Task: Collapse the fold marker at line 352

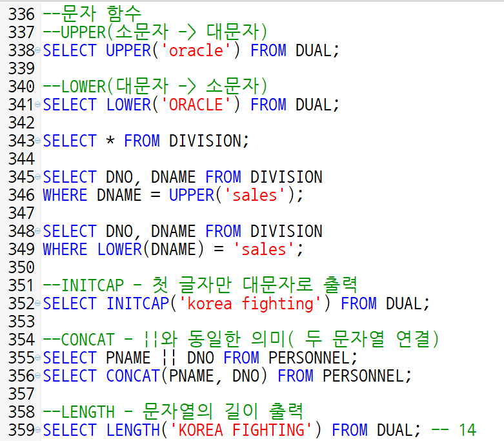Action: (x=37, y=303)
